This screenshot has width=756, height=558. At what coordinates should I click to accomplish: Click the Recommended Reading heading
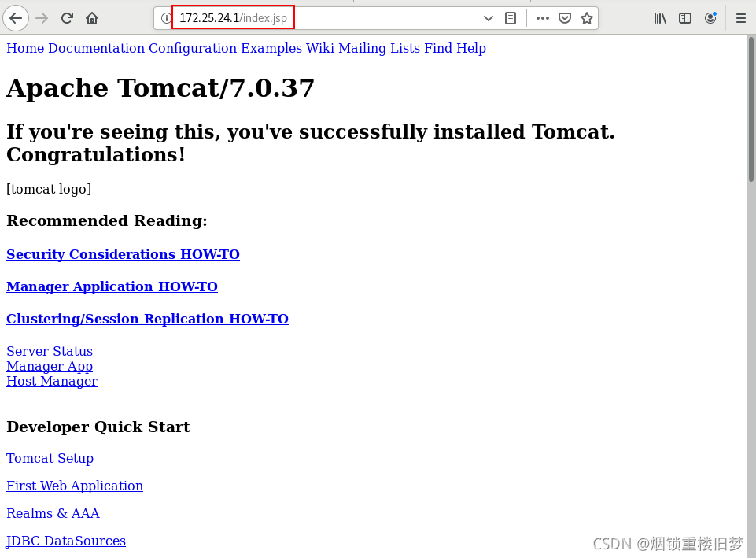[106, 220]
